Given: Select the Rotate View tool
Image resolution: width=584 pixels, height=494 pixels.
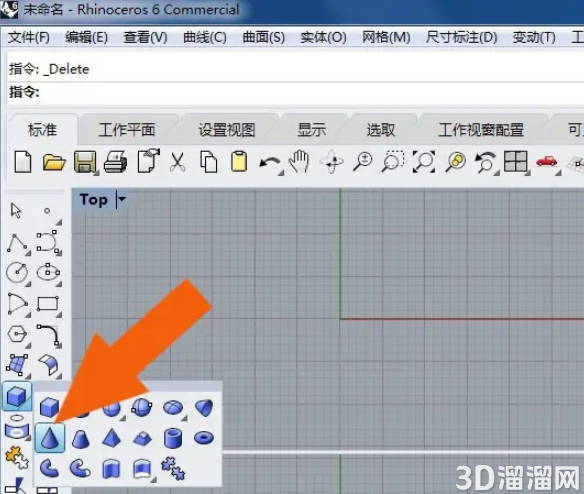Looking at the screenshot, I should [x=332, y=162].
